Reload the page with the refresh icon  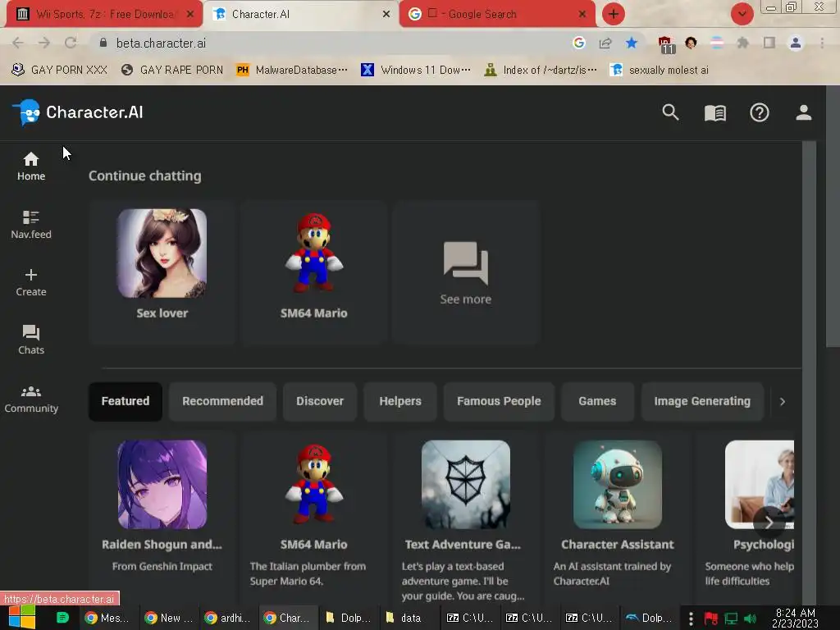click(71, 43)
